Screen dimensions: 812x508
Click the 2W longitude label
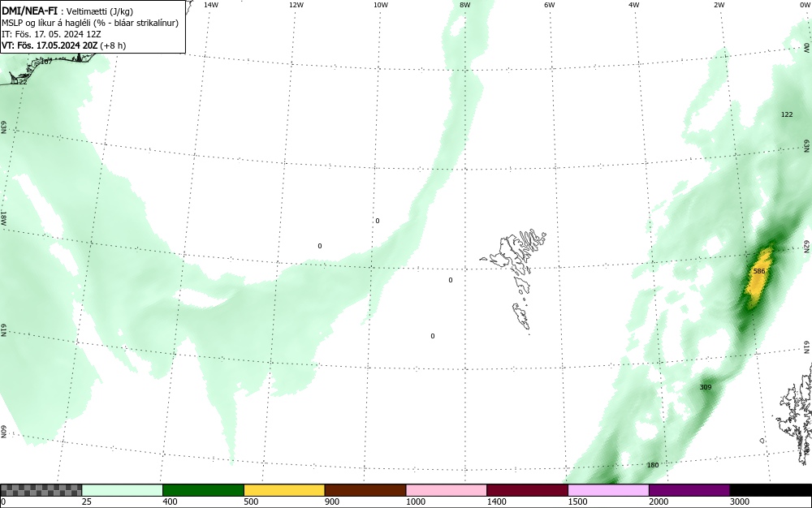[x=719, y=5]
